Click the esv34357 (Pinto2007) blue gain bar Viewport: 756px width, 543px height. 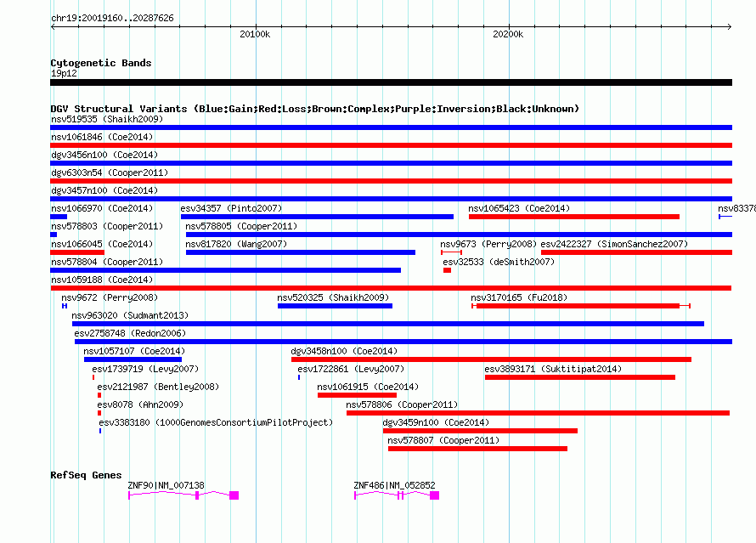click(317, 217)
